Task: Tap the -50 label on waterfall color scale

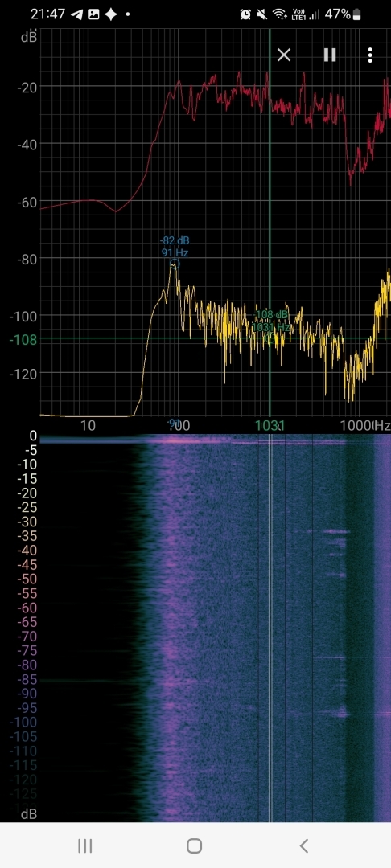Action: 26,579
